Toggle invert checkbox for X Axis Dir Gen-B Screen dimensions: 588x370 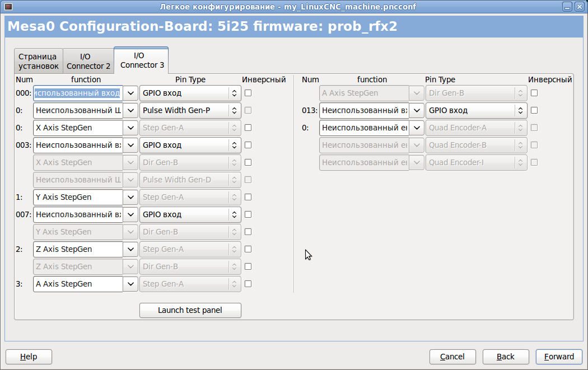248,162
